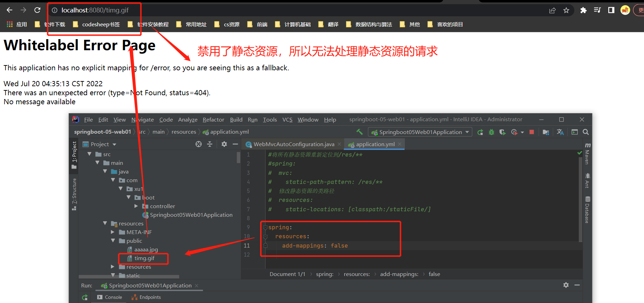Open the browser extensions puzzle icon
The height and width of the screenshot is (303, 644).
pos(583,10)
